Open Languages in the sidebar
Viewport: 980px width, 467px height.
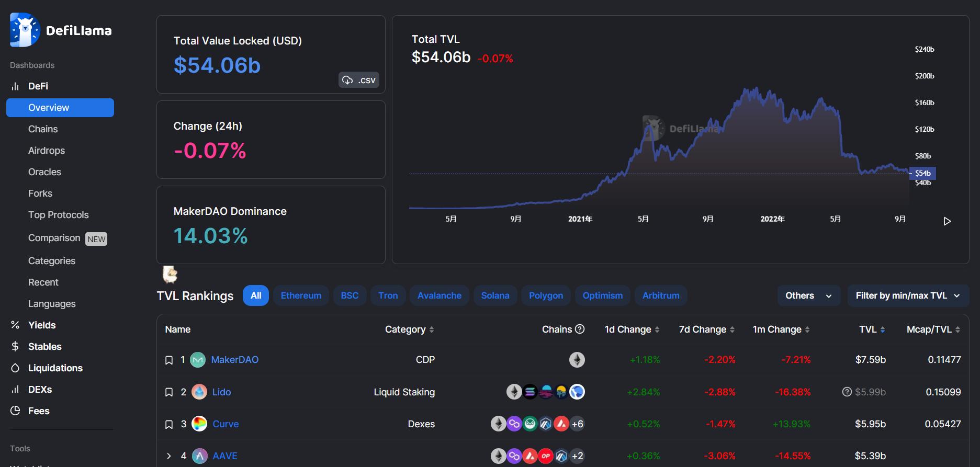point(52,304)
